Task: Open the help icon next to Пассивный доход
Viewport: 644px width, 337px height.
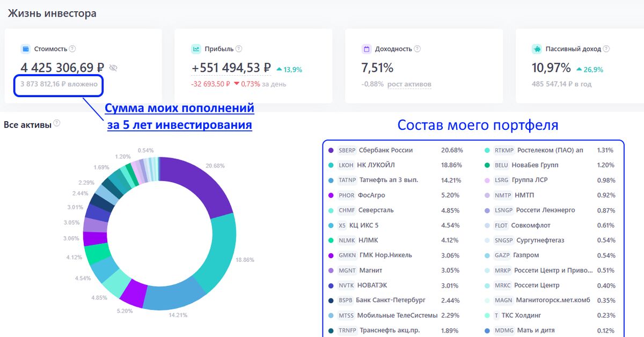Action: (606, 49)
